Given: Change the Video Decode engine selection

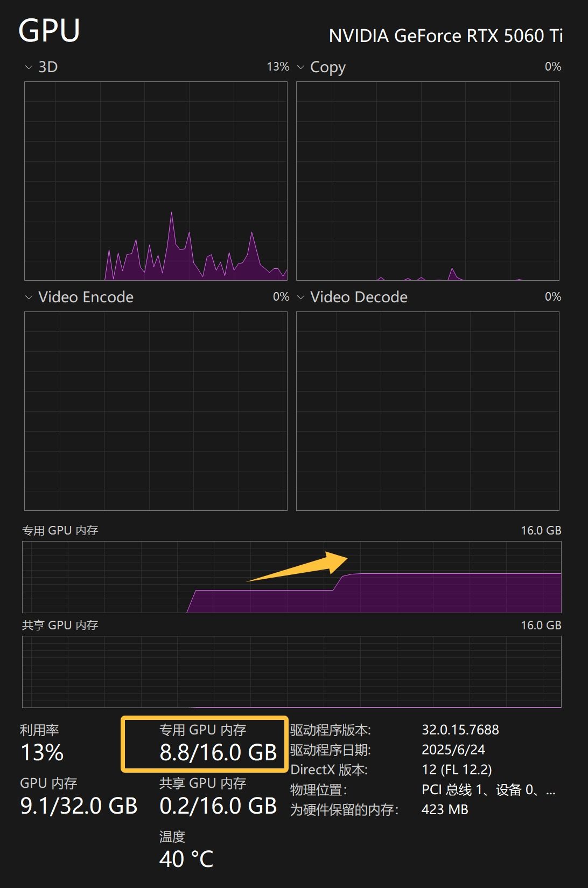Looking at the screenshot, I should (x=301, y=297).
